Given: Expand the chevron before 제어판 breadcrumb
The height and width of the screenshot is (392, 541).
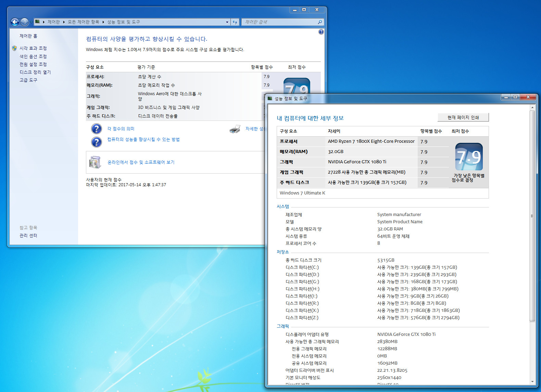Looking at the screenshot, I should click(x=44, y=22).
